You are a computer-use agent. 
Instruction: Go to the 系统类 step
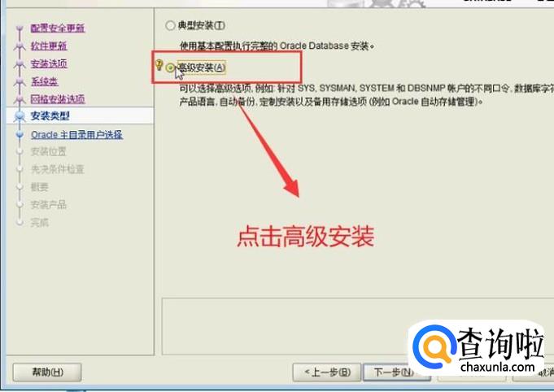pyautogui.click(x=44, y=81)
